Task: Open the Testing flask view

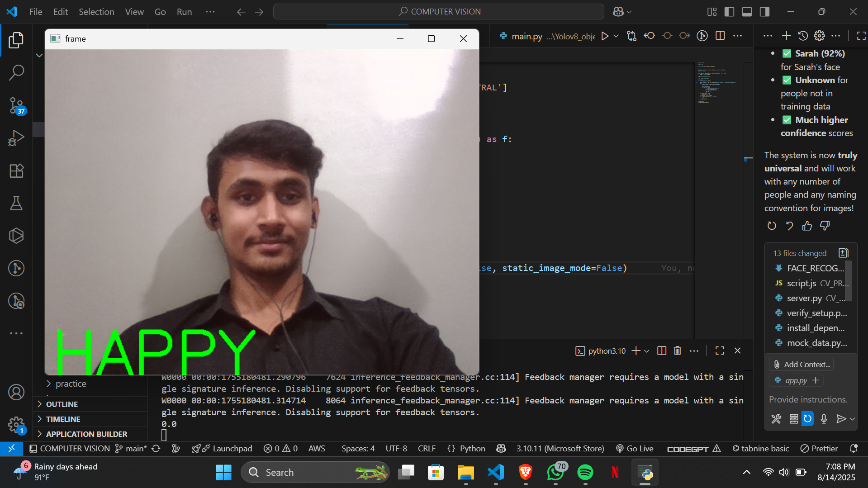Action: click(x=16, y=203)
